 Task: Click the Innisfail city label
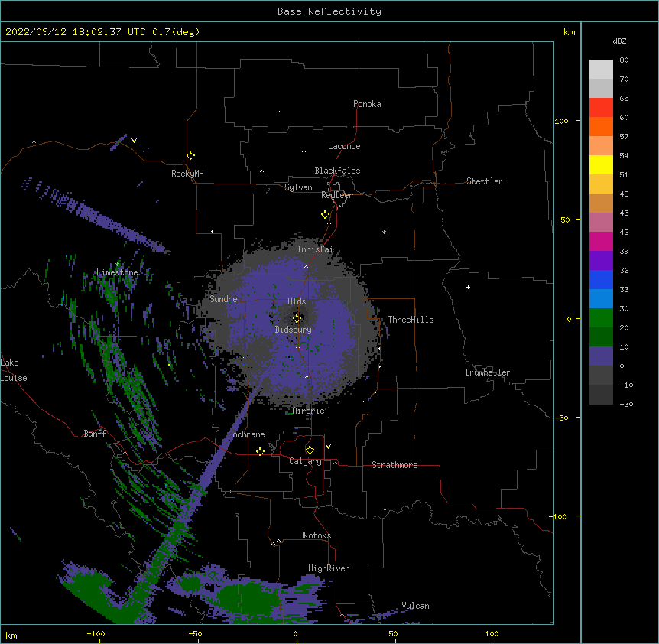[317, 249]
